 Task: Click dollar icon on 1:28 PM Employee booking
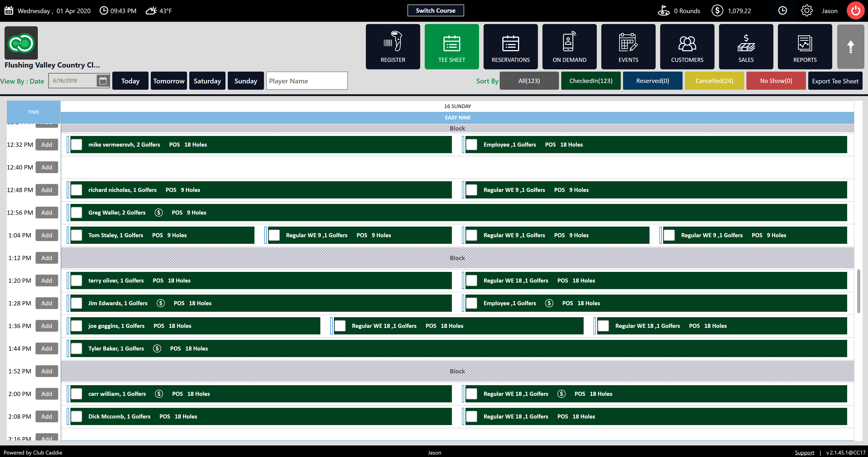pos(549,303)
